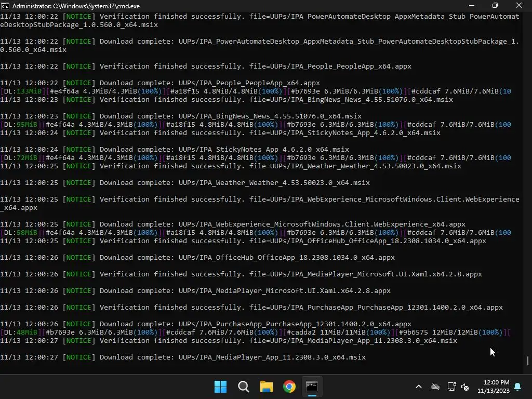Click Verification finished line for IPA_OfficeHub_OfficeApp
532x399 pixels.
click(x=243, y=241)
